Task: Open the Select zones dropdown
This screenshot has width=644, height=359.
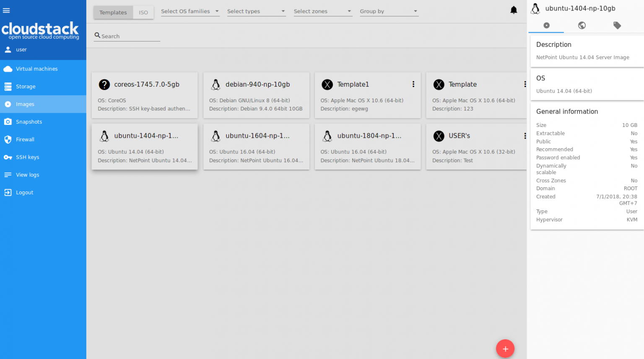Action: point(322,11)
